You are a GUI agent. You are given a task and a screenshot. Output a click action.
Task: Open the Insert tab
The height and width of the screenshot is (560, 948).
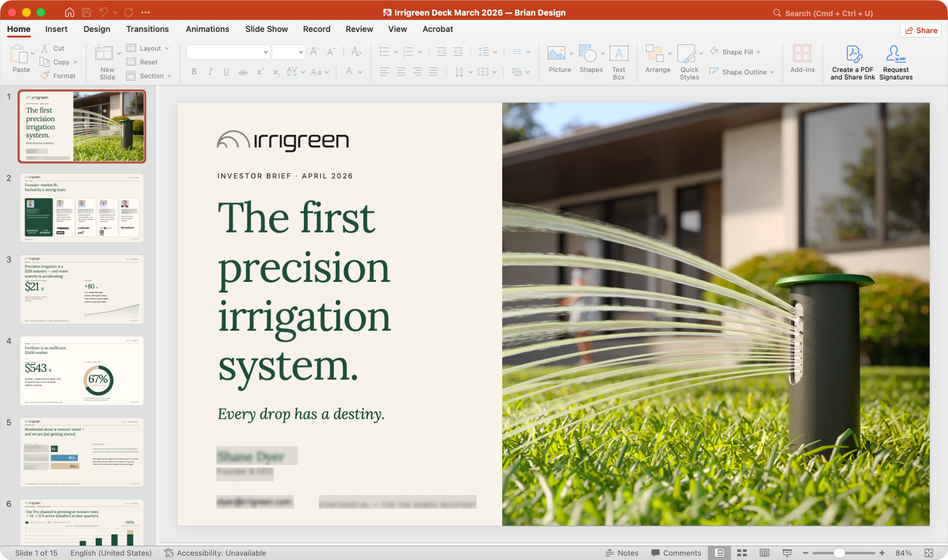(56, 29)
